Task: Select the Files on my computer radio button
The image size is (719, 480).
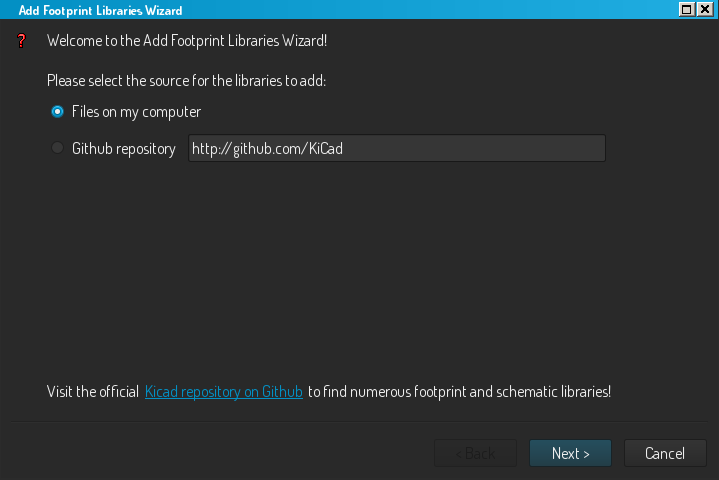Action: coord(58,112)
